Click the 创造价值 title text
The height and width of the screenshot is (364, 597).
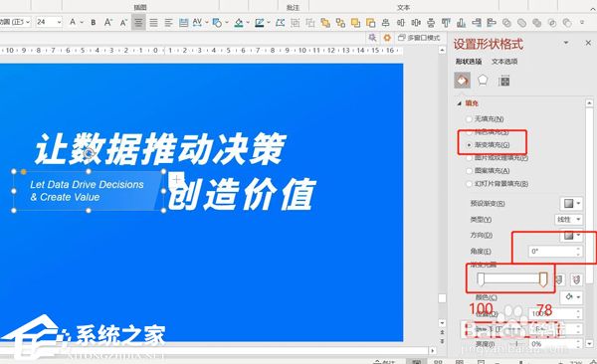242,194
